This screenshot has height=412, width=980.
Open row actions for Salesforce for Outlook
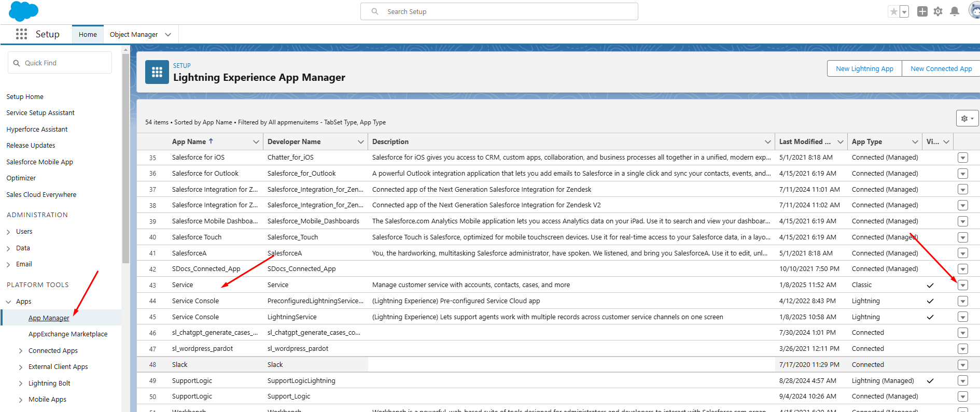963,174
